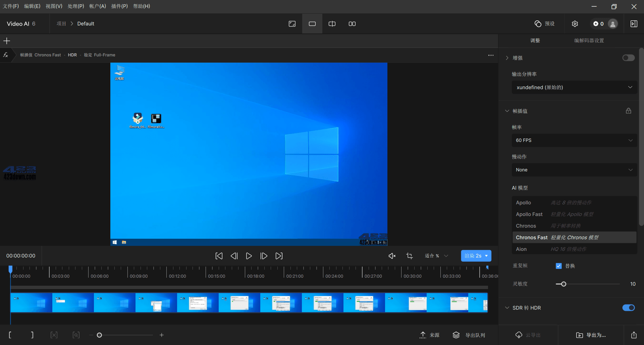This screenshot has height=345, width=644.
Task: Step back one frame
Action: tap(234, 256)
